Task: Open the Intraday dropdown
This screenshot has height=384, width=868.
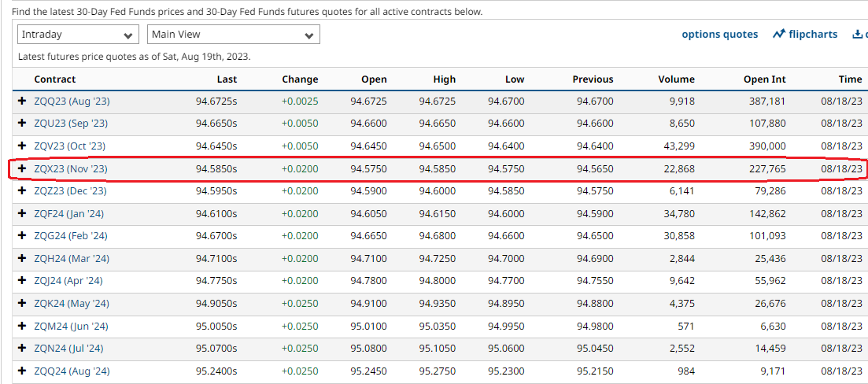Action: pyautogui.click(x=78, y=35)
